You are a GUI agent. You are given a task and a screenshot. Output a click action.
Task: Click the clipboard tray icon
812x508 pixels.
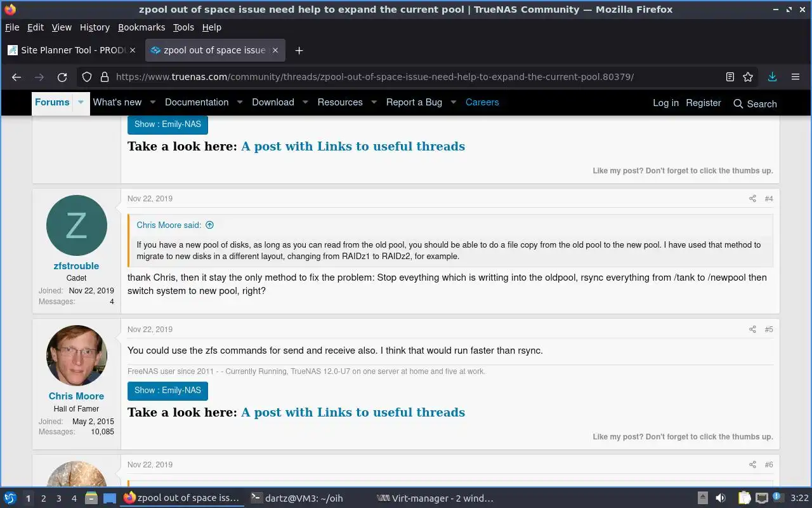point(744,498)
